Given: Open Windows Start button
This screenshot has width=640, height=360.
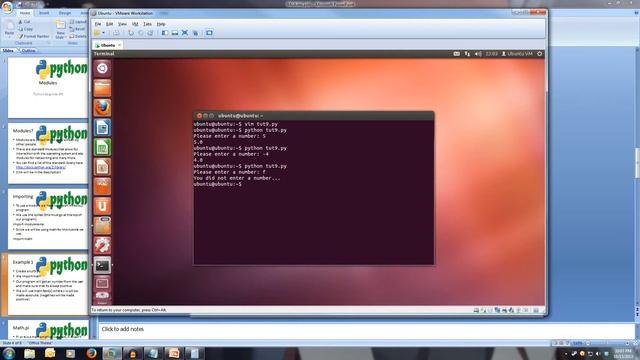Looking at the screenshot, I should tap(9, 353).
